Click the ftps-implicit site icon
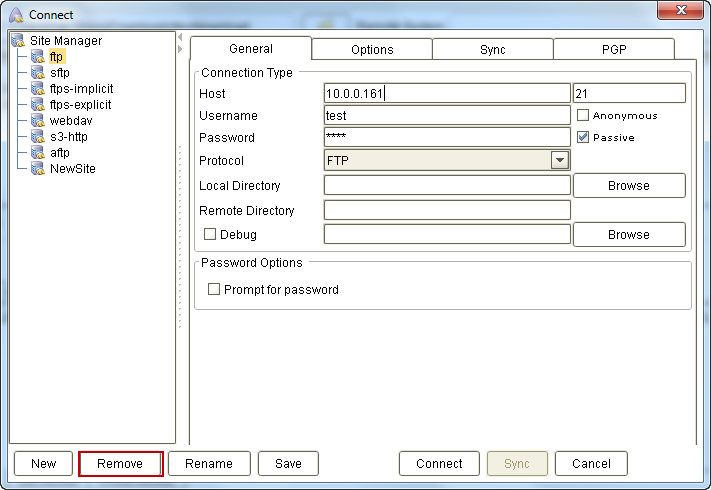 (38, 89)
